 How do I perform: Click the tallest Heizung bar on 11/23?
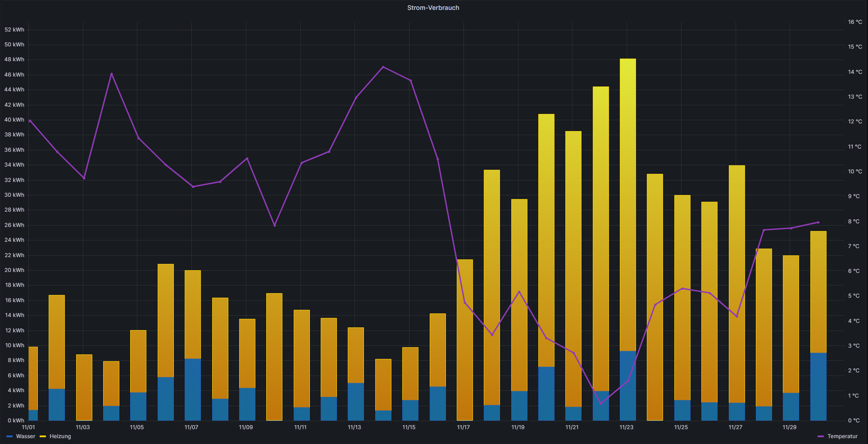click(627, 203)
